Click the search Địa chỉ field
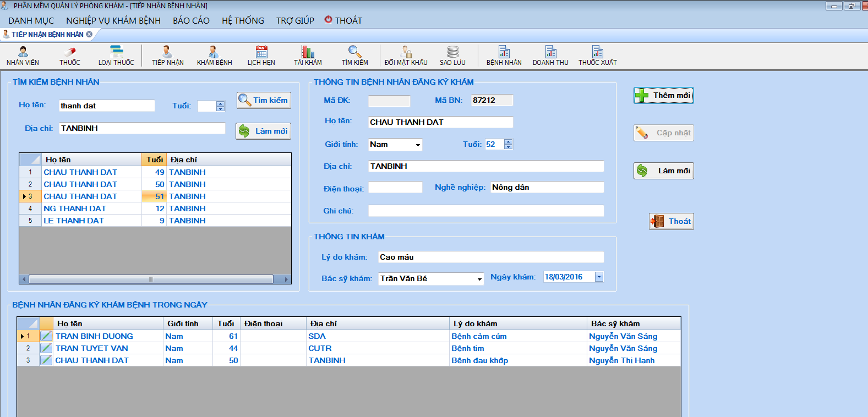The height and width of the screenshot is (417, 868). click(x=142, y=128)
